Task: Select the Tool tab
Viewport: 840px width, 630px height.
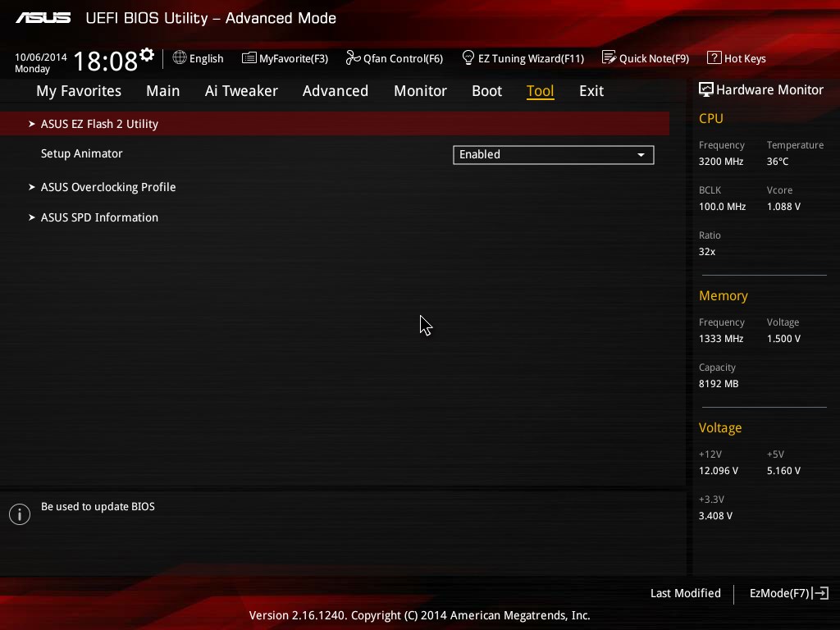Action: tap(540, 91)
